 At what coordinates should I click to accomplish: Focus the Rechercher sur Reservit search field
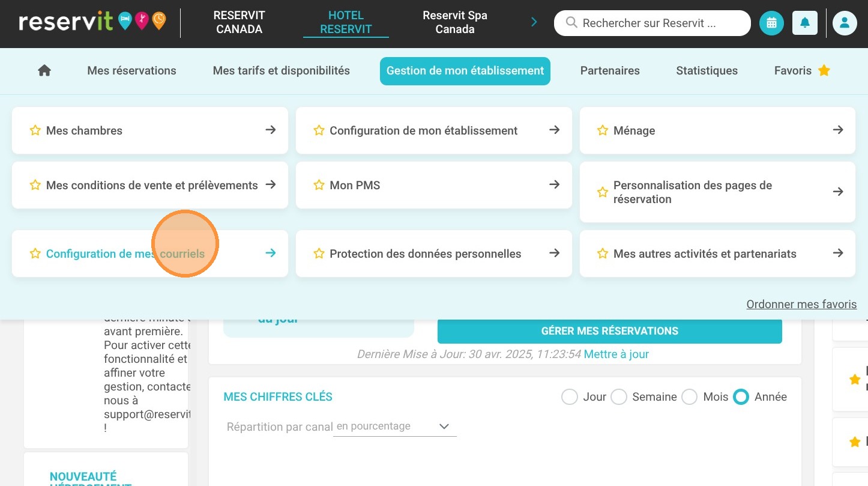(653, 23)
